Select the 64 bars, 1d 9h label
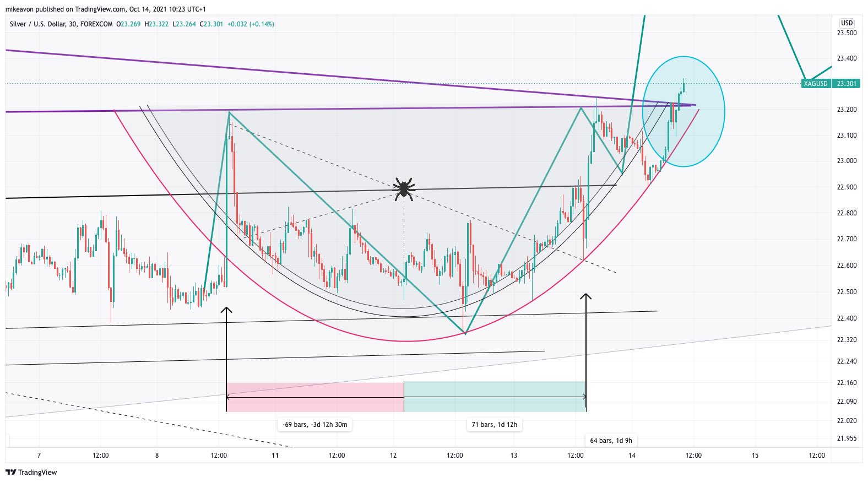The image size is (868, 482). (611, 440)
